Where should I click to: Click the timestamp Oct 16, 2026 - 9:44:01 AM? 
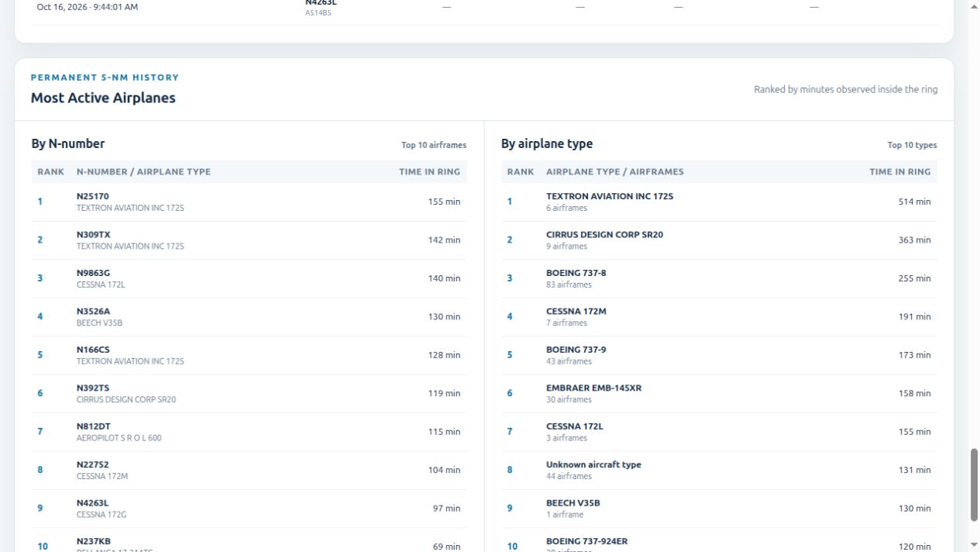[x=87, y=7]
